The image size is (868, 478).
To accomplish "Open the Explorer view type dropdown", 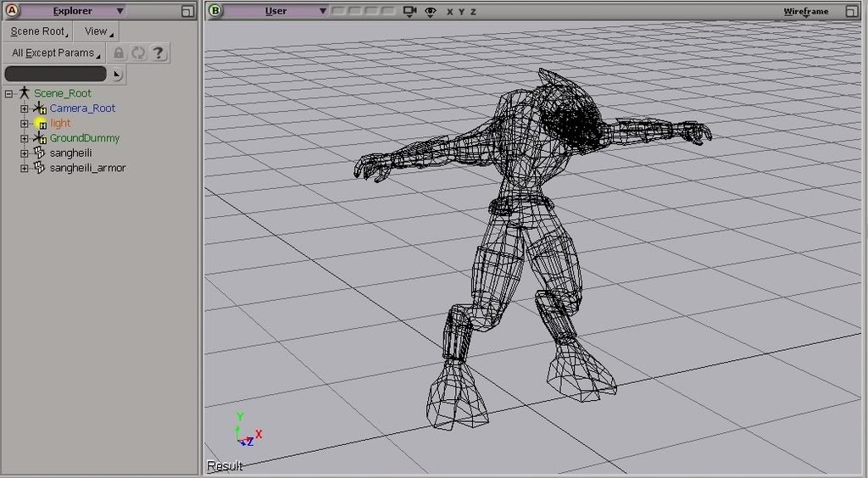I will pyautogui.click(x=73, y=11).
